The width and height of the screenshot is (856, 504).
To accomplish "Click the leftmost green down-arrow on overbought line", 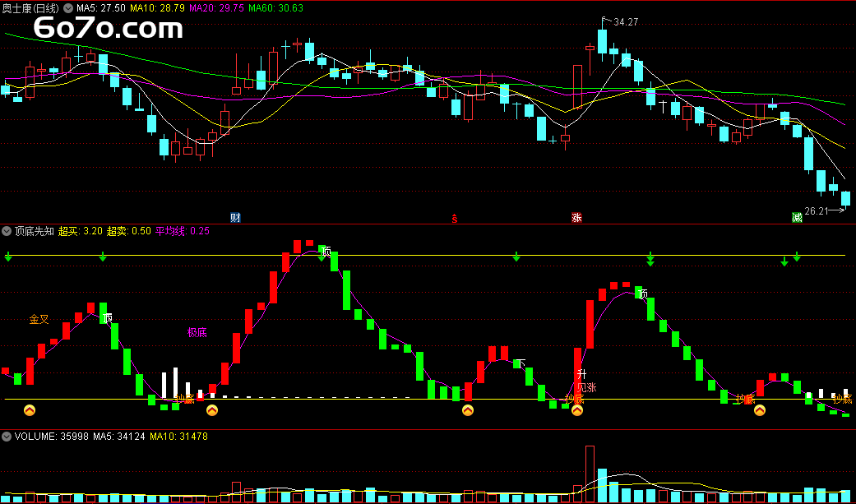I will (7, 256).
